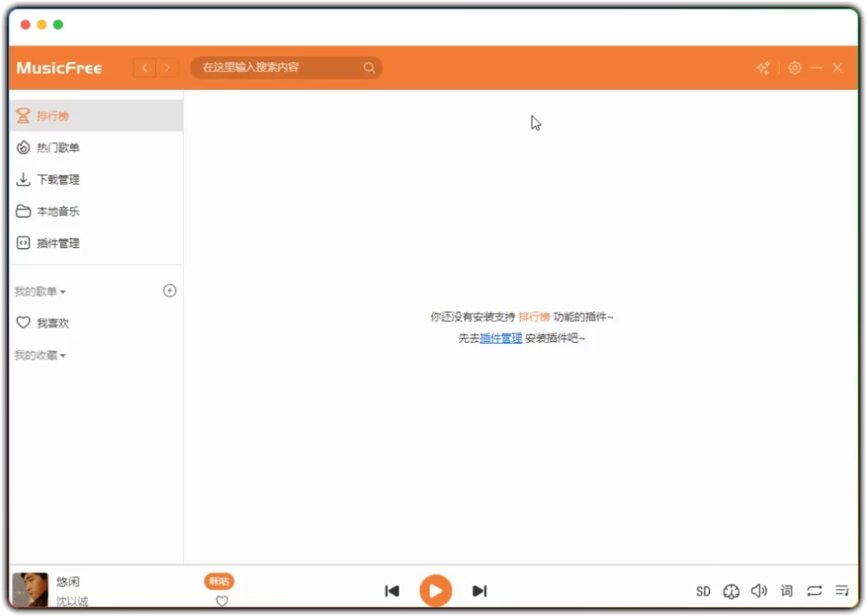Mute the volume speaker icon

[x=759, y=591]
